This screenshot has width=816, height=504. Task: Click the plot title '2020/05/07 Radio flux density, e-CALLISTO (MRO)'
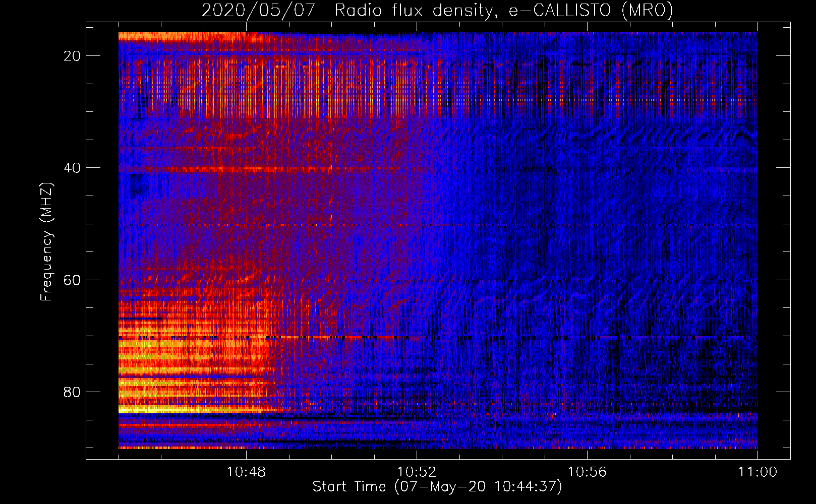[437, 11]
